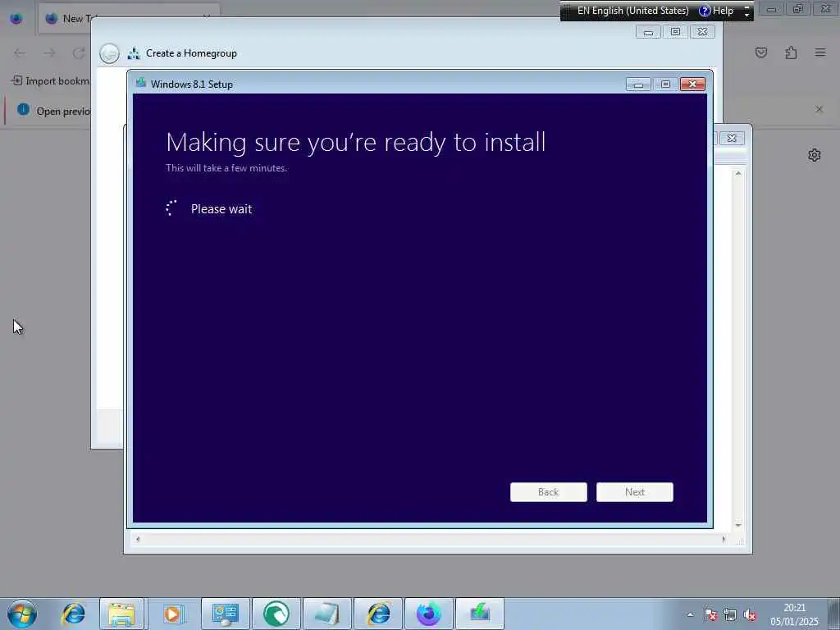The width and height of the screenshot is (840, 630).
Task: Click the Firefox View icon left of tabs
Action: click(16, 19)
